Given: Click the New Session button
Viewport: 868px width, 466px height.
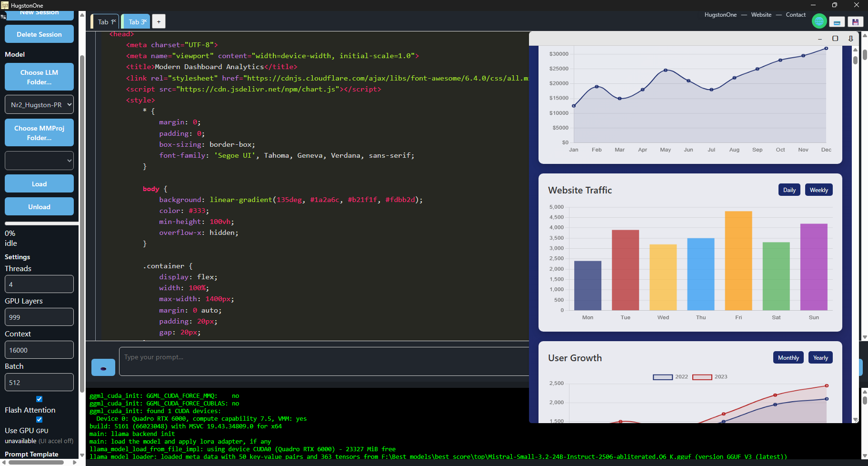Looking at the screenshot, I should [x=39, y=15].
